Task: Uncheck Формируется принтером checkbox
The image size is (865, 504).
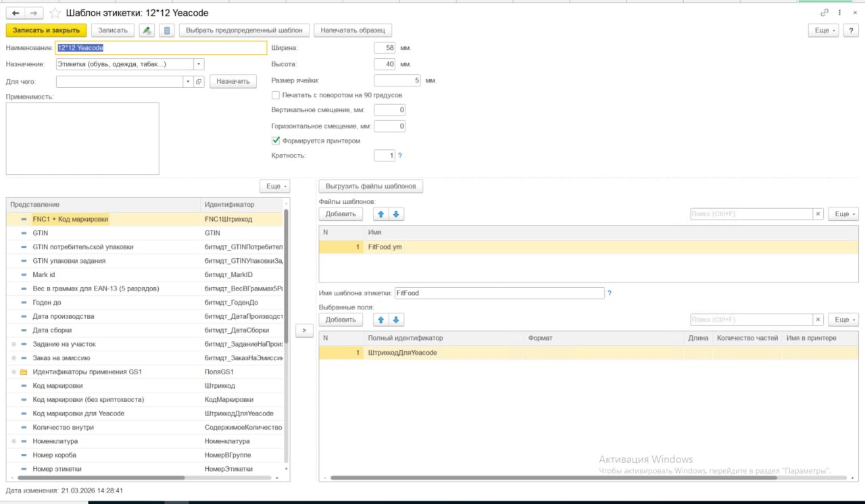Action: coord(276,141)
